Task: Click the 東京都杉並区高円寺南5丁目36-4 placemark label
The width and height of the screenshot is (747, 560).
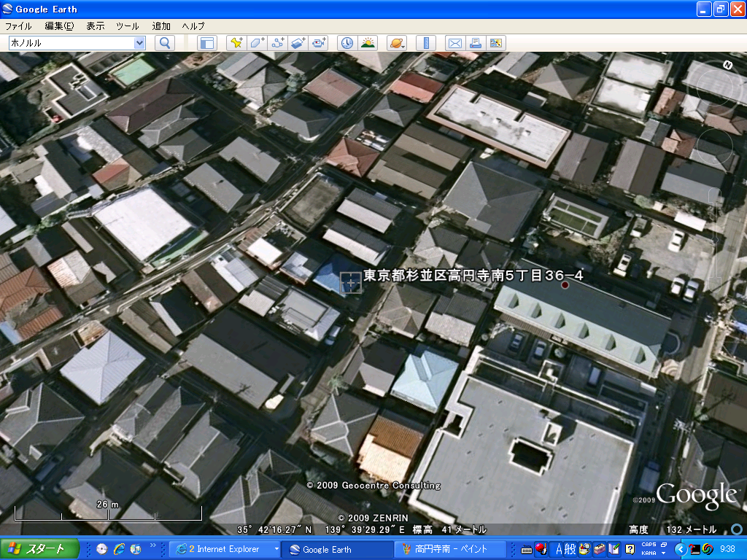Action: [x=473, y=275]
